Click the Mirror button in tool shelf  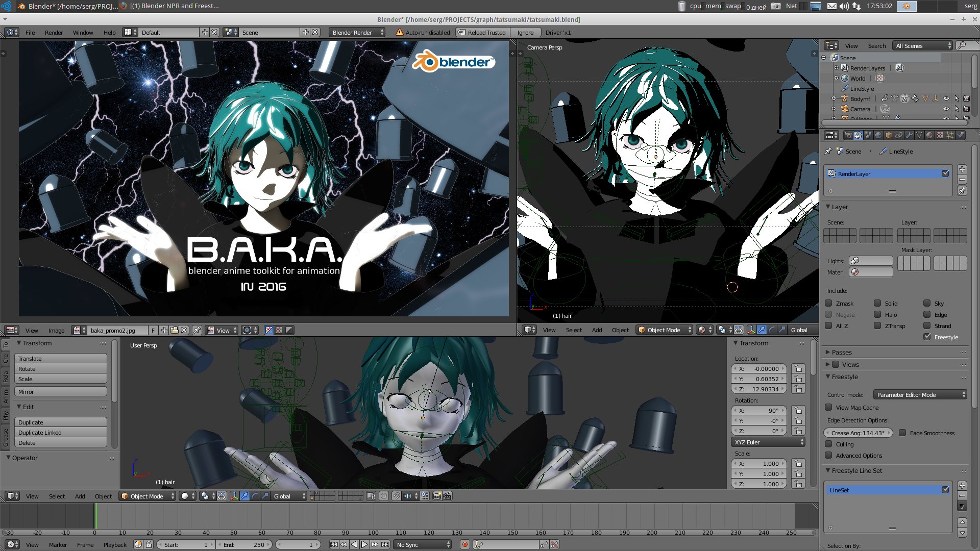pos(61,391)
